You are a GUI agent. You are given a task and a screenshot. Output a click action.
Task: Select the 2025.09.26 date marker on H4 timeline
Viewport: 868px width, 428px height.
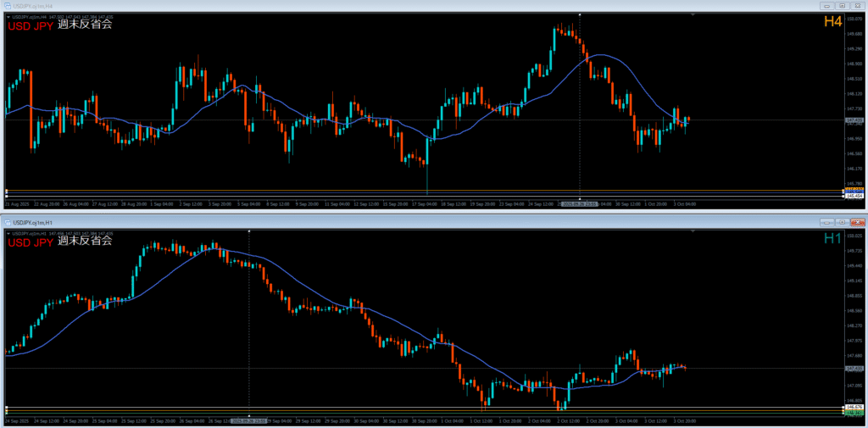click(578, 203)
